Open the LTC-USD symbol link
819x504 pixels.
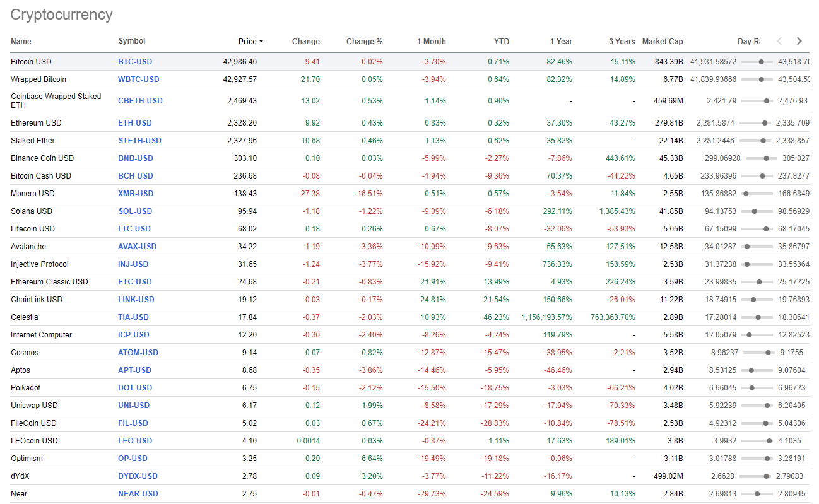135,229
